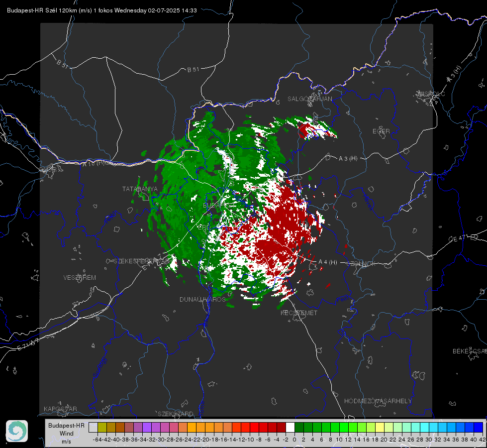Screen dimensions: 487x448
Task: Click the Heves county label
Action: 368,203
